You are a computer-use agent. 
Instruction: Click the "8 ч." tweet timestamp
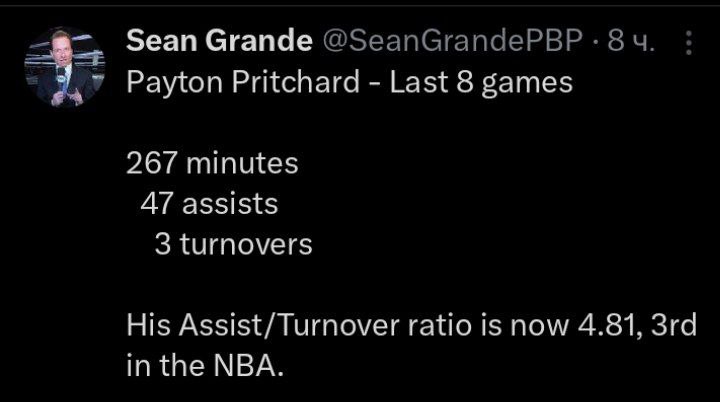[x=630, y=41]
